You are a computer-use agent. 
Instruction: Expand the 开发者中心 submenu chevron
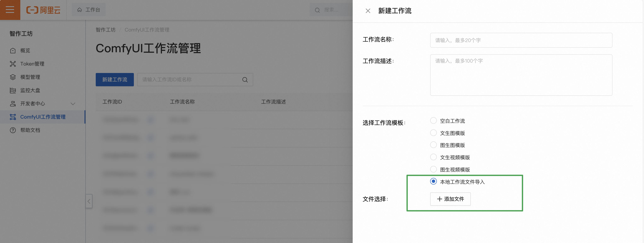73,104
